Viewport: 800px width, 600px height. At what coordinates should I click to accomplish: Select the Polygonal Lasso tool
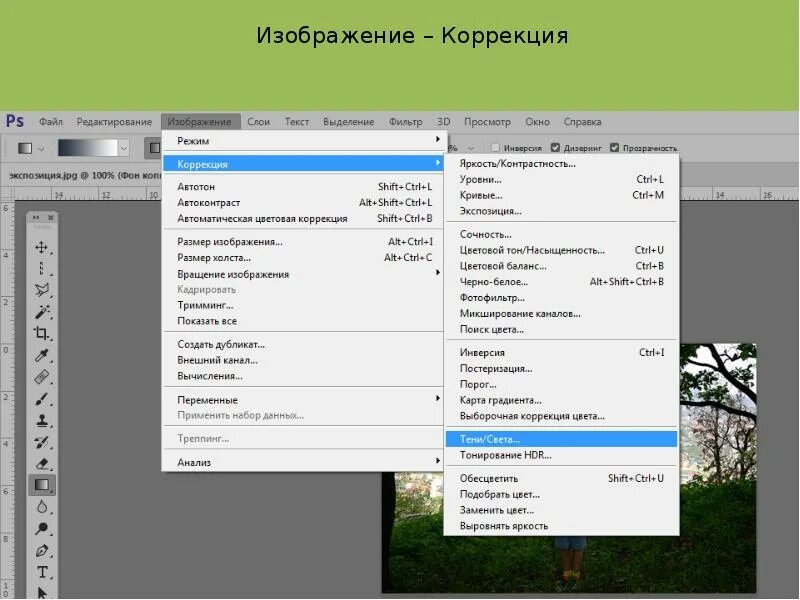coord(41,290)
